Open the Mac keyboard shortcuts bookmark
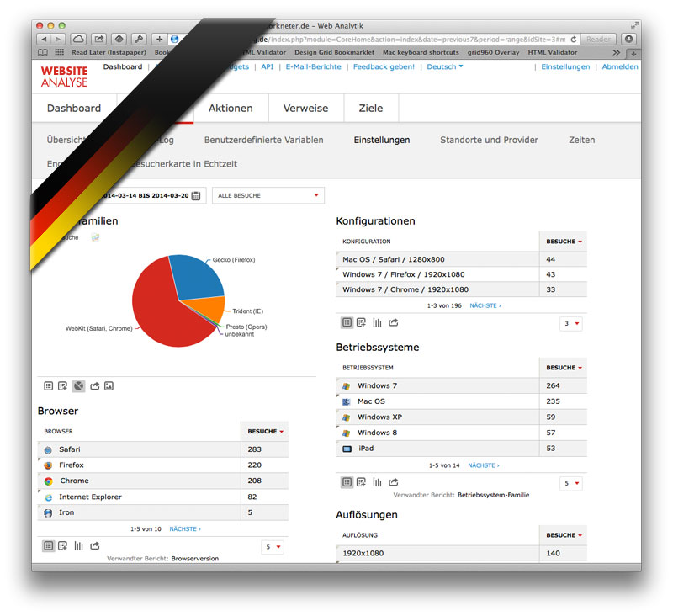Viewport: 673px width, 616px height. 421,52
